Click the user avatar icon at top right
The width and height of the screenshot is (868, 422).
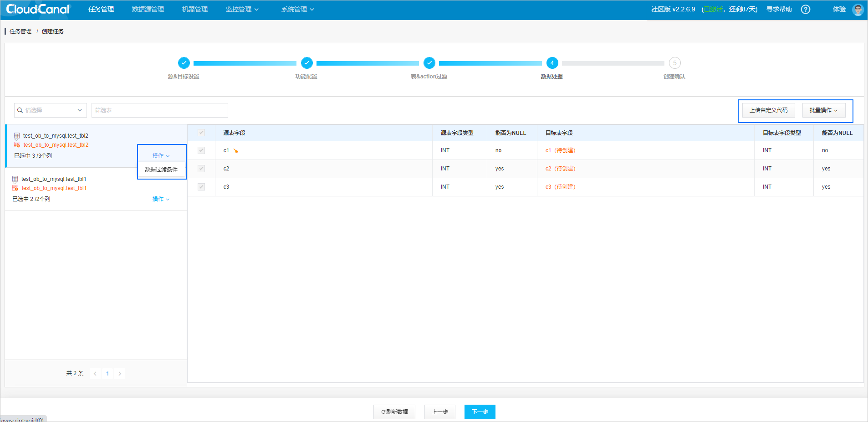858,9
